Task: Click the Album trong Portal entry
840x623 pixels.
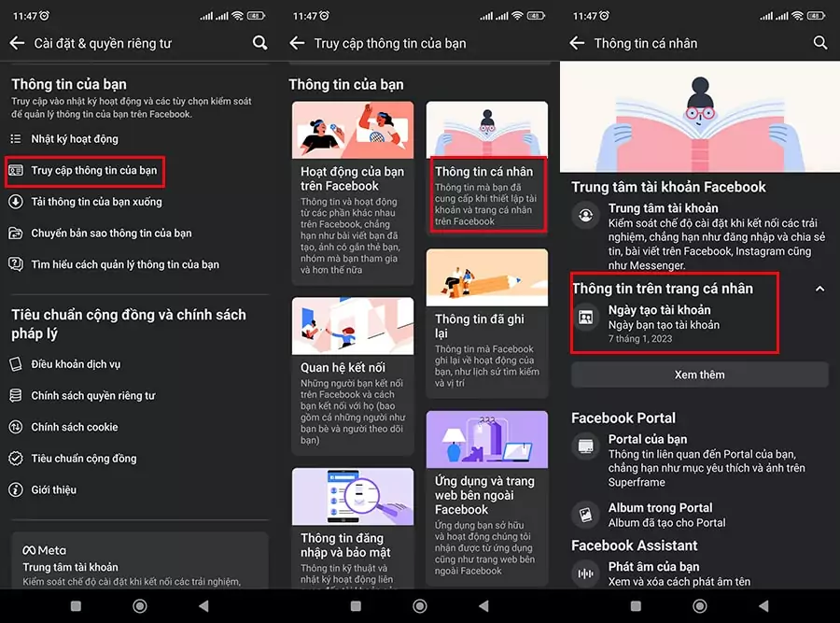Action: 700,515
